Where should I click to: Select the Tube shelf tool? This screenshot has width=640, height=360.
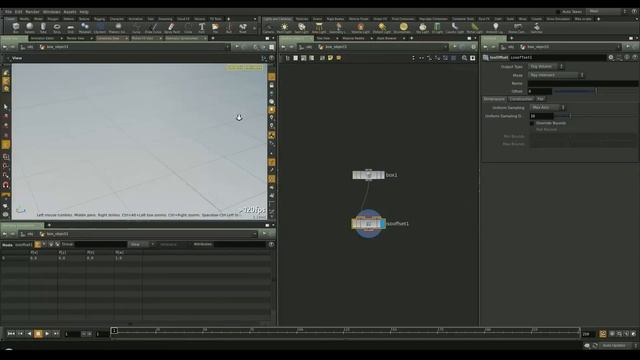coord(43,28)
